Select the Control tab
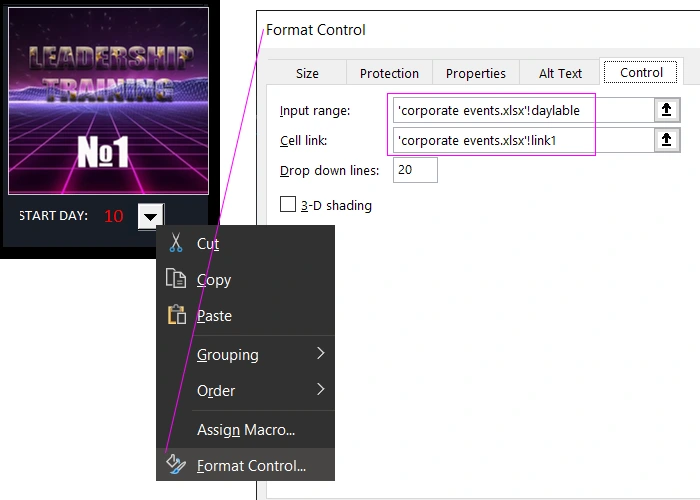The height and width of the screenshot is (500, 700). click(x=641, y=72)
